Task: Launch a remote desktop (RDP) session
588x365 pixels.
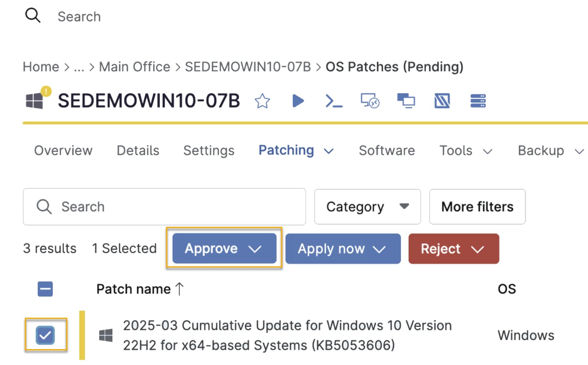Action: [x=370, y=101]
